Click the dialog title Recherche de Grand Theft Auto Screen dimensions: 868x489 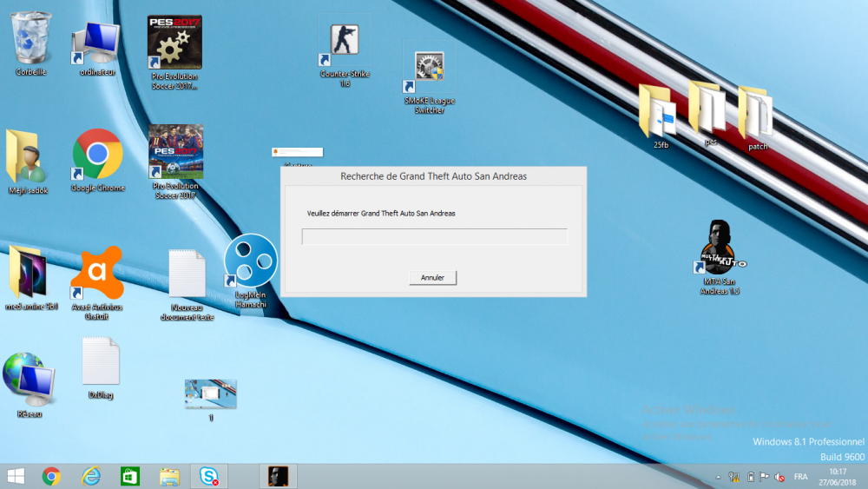point(433,176)
